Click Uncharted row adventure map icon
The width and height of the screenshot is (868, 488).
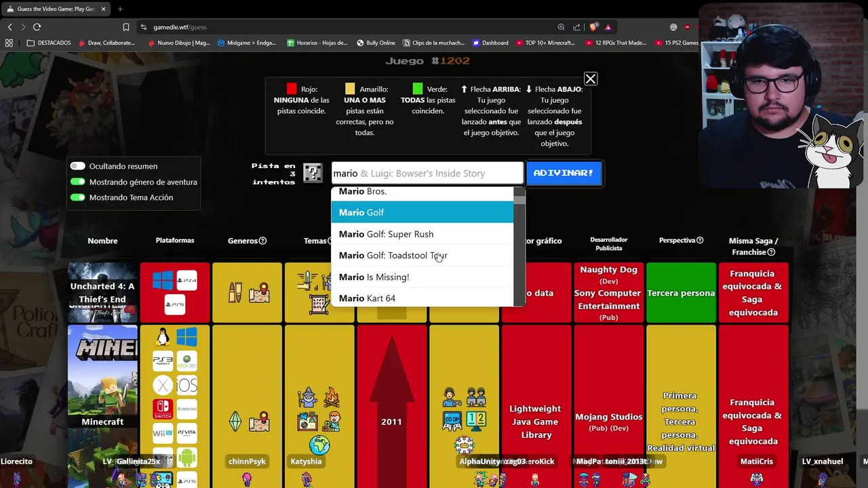coord(259,293)
